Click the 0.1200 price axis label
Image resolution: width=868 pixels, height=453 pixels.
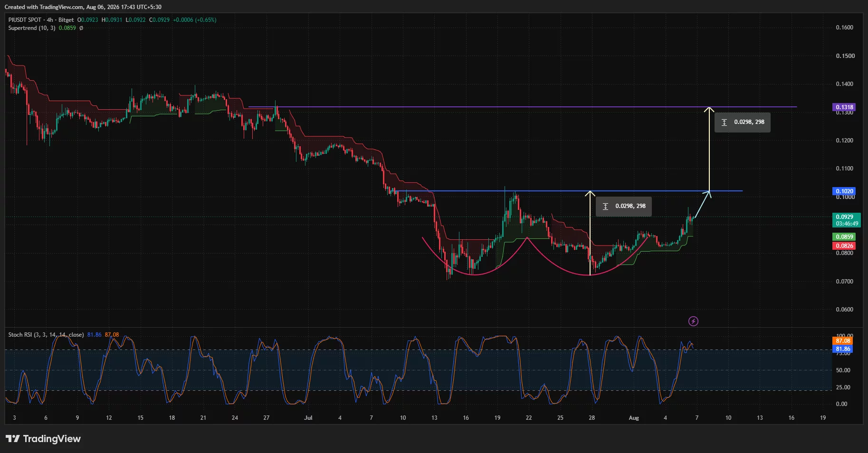pyautogui.click(x=845, y=141)
